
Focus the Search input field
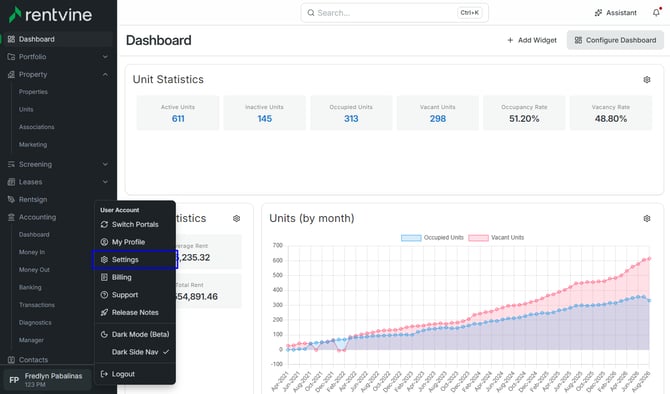click(394, 13)
